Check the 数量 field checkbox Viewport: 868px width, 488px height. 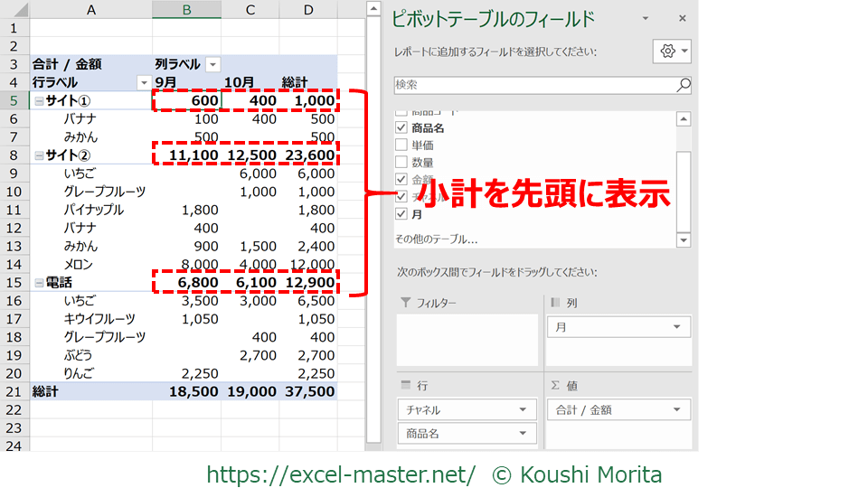click(x=401, y=163)
